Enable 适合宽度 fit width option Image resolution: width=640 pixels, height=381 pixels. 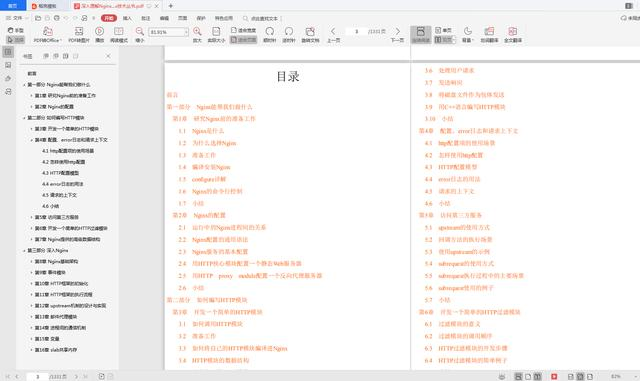244,31
